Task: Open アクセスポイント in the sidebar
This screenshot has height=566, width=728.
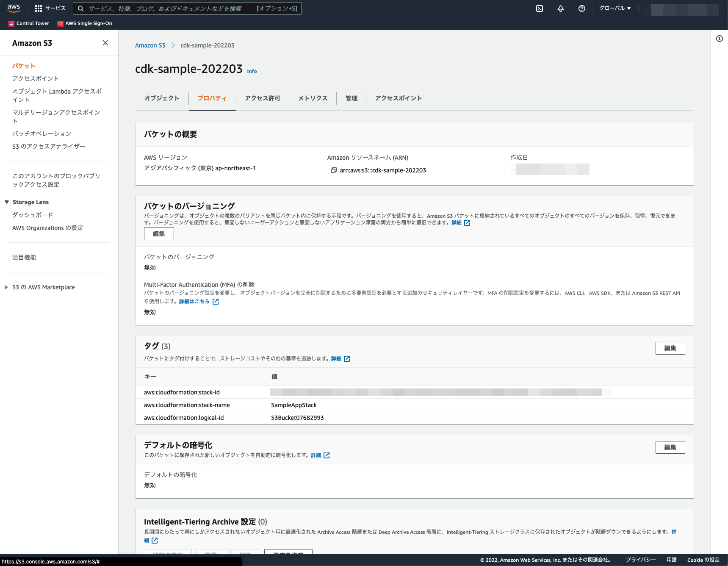Action: (x=36, y=79)
